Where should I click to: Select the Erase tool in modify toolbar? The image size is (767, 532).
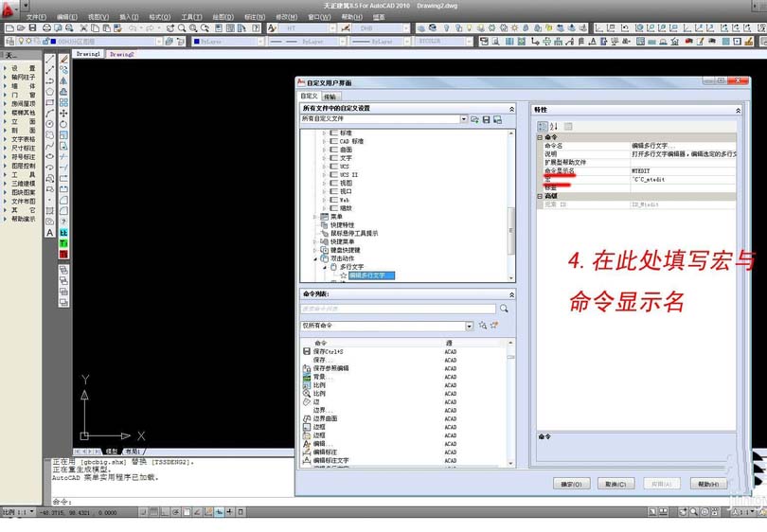coord(63,60)
